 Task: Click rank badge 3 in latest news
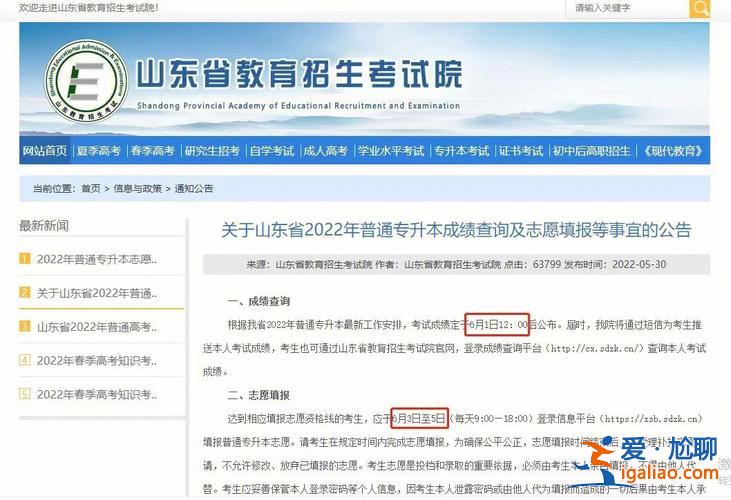click(25, 326)
